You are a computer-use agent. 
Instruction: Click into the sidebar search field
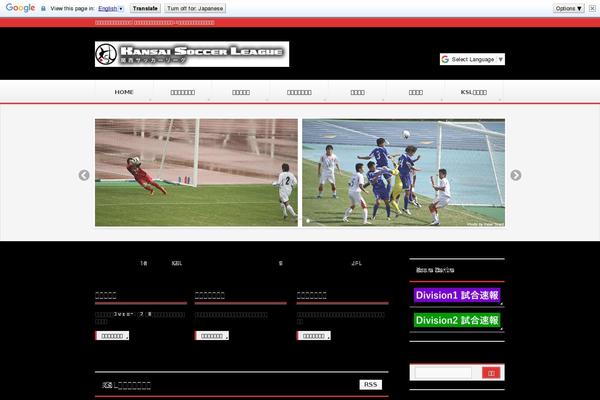(443, 373)
